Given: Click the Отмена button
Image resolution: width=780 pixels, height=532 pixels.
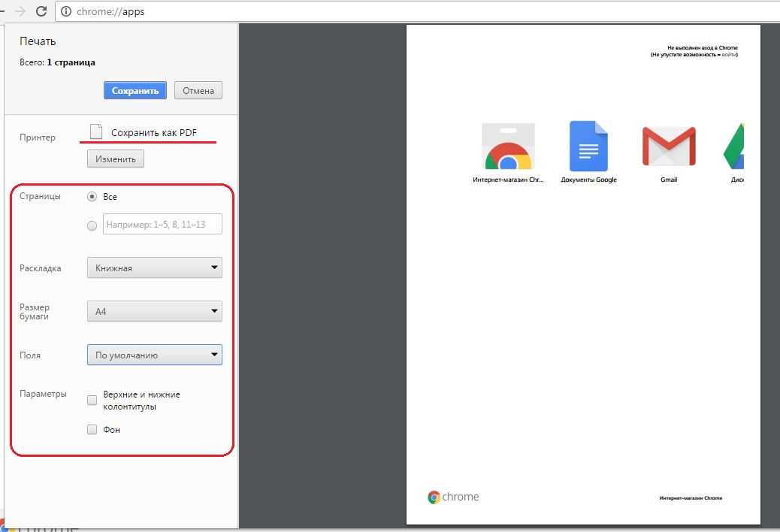Looking at the screenshot, I should click(198, 90).
